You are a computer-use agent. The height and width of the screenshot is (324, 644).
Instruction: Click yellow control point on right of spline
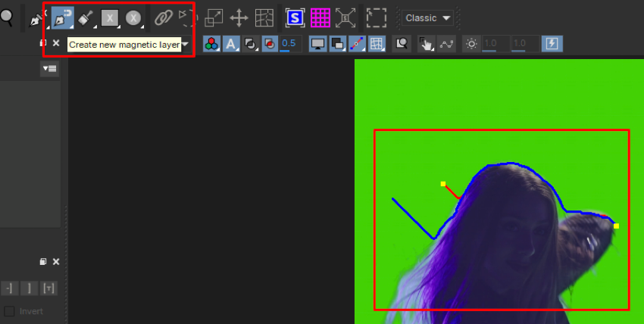616,226
